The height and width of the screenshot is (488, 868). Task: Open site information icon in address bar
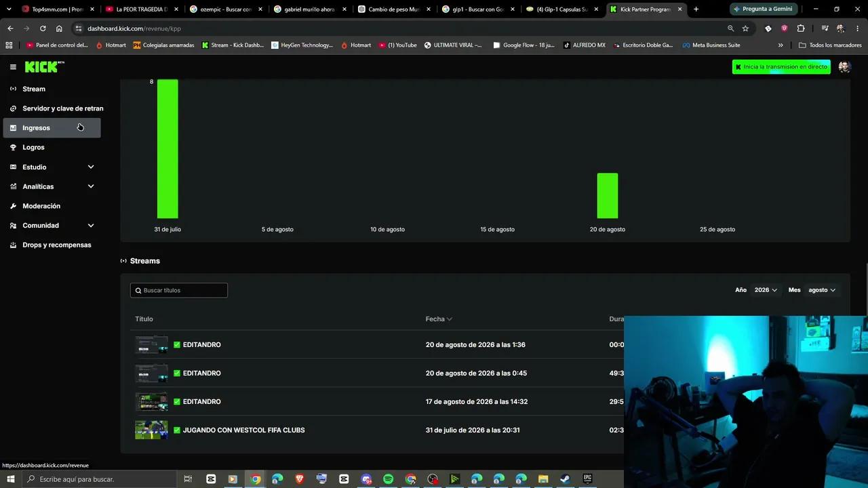coord(78,28)
